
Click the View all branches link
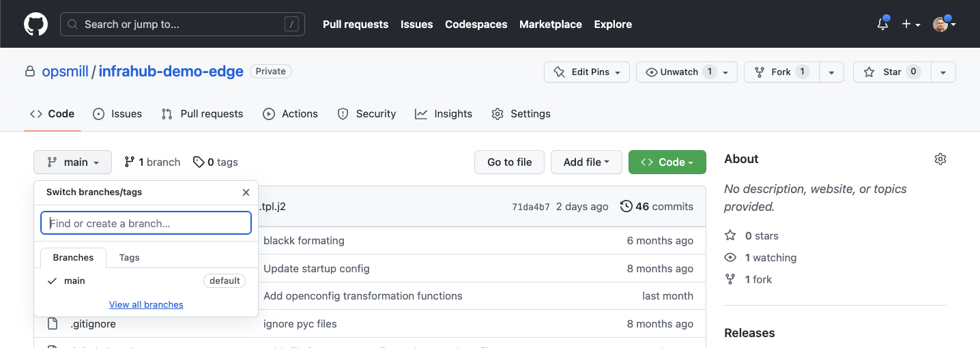pos(146,304)
